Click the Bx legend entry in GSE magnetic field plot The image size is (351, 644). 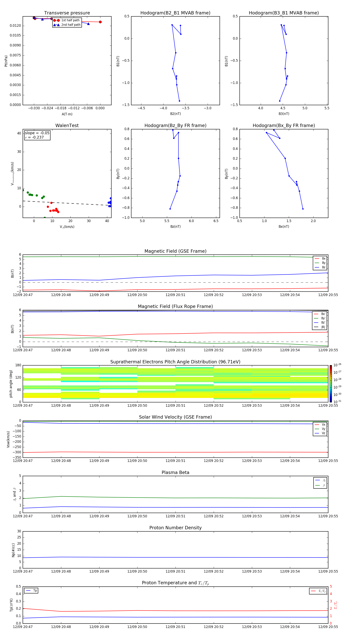[320, 259]
